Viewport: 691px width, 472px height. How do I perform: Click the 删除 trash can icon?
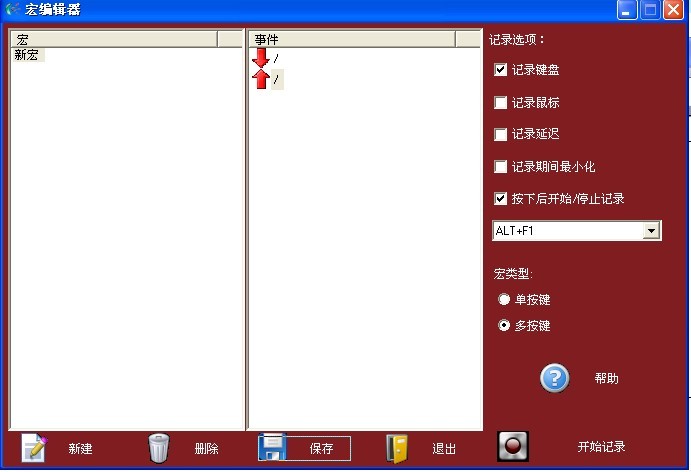(x=159, y=448)
